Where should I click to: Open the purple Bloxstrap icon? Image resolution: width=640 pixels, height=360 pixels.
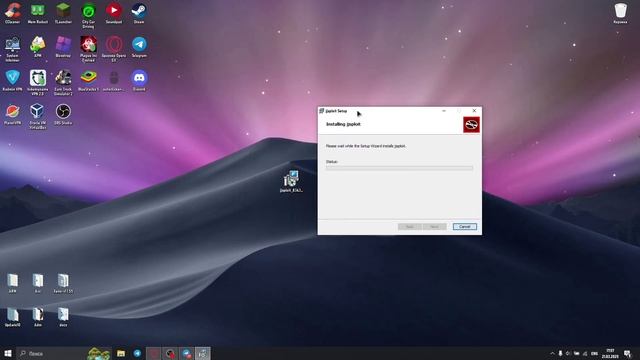(63, 47)
